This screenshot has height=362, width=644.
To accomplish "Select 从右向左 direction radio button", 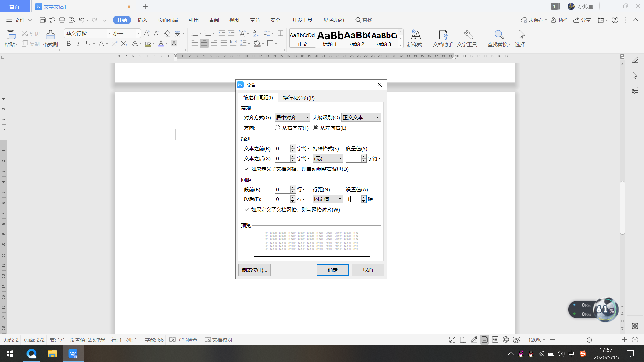I will tap(277, 128).
